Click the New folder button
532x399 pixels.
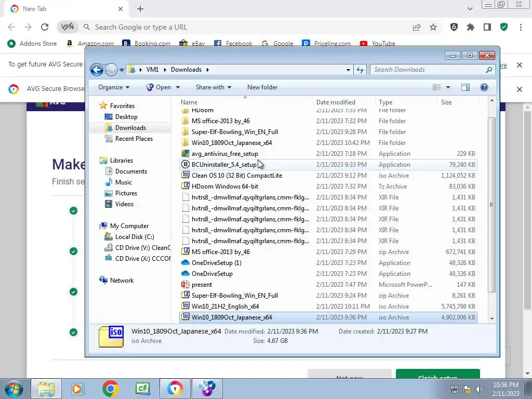(x=262, y=87)
